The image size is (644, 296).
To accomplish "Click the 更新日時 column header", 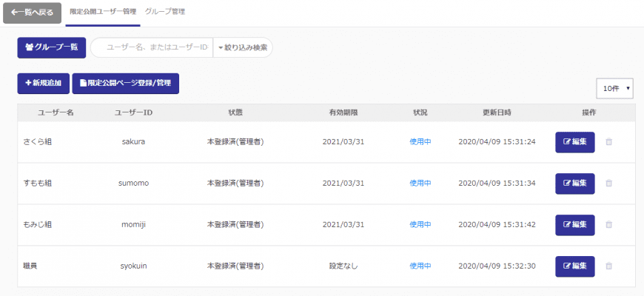I will [x=496, y=112].
